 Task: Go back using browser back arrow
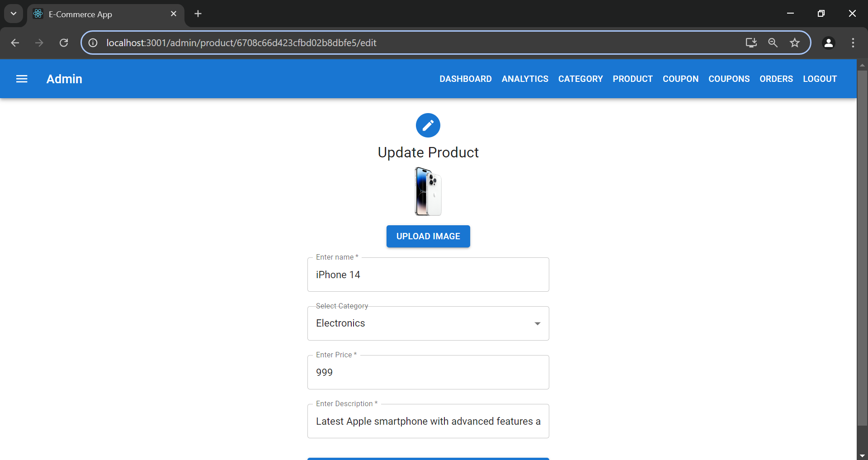15,43
